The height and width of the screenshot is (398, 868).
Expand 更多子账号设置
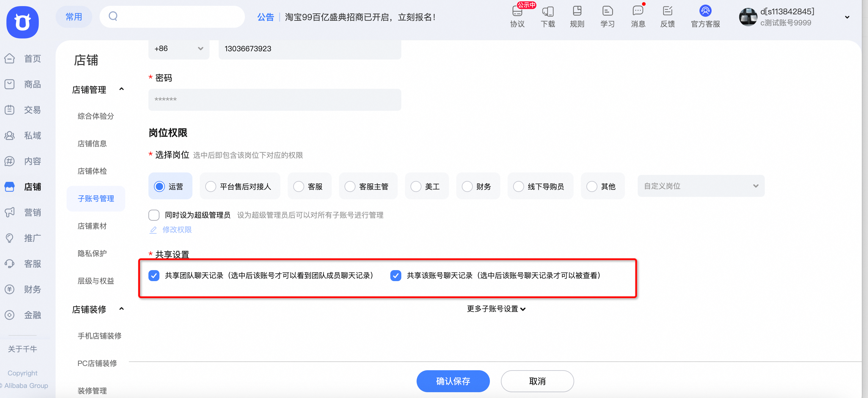pos(496,309)
